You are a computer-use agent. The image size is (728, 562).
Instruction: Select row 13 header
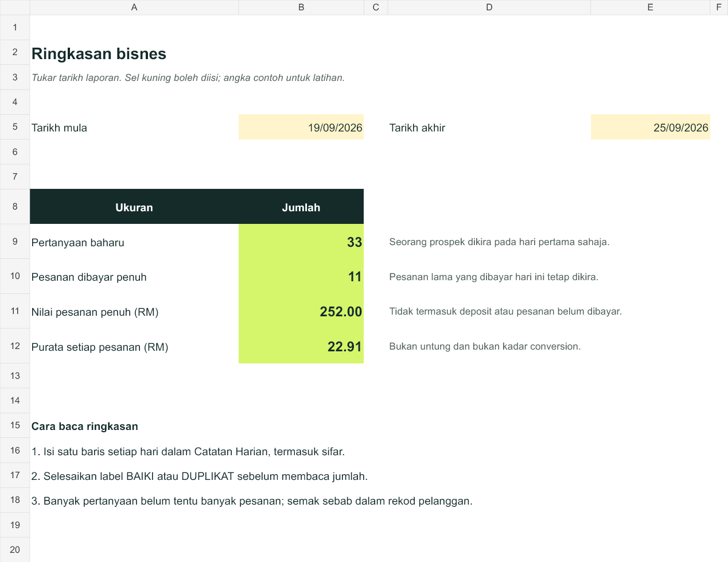[x=15, y=376]
